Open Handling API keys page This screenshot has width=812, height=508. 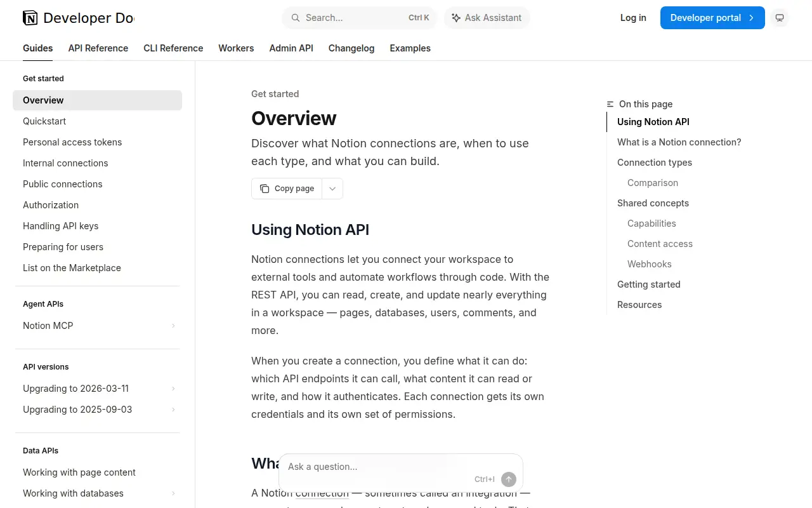pos(97,226)
